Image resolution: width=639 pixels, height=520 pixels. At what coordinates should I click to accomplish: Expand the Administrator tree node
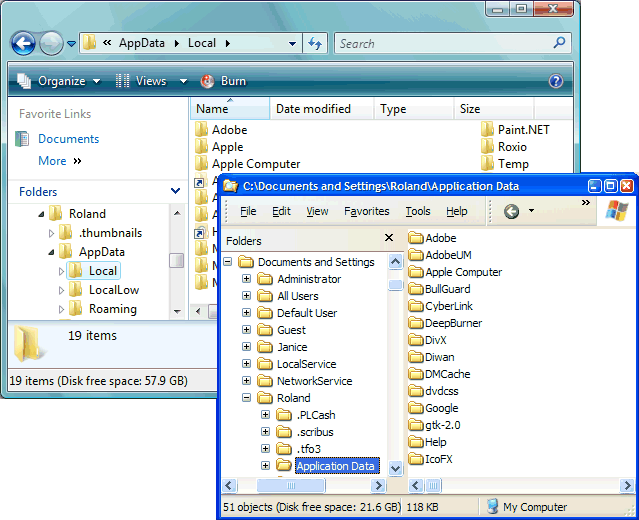(247, 279)
